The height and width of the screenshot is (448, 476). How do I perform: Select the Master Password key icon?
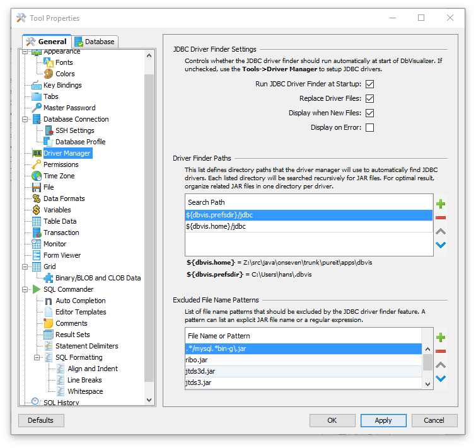(37, 108)
